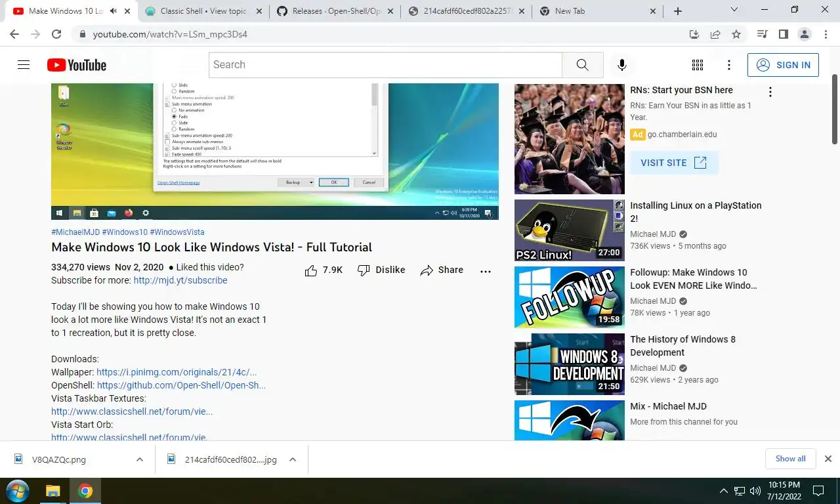Open Mix - Michael MJD playlist title
Screen dimensions: 840x504
click(668, 406)
